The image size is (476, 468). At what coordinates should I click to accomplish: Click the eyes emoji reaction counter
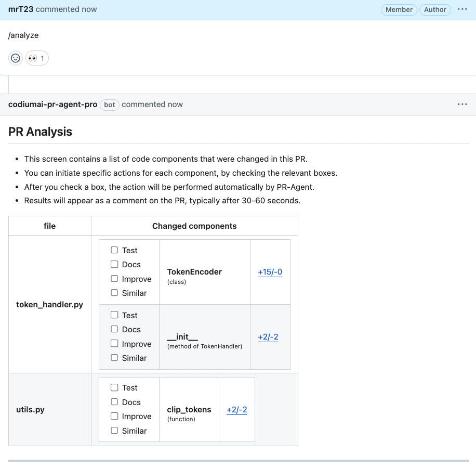[37, 58]
